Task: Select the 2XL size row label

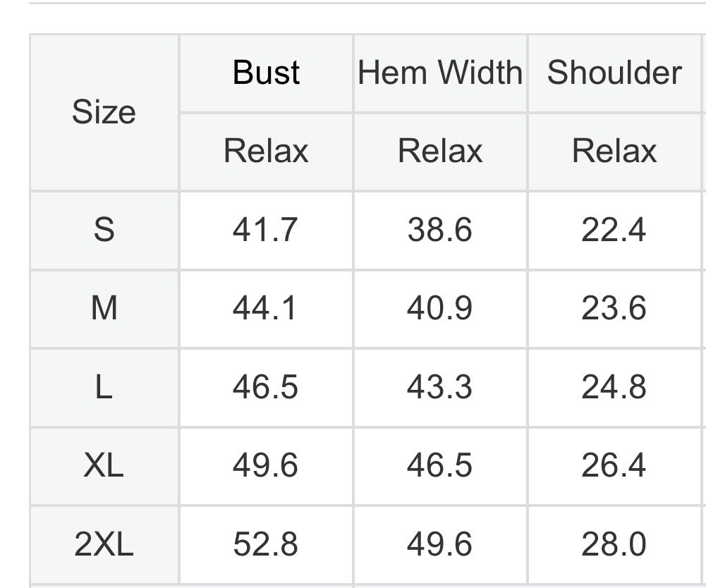Action: 104,544
